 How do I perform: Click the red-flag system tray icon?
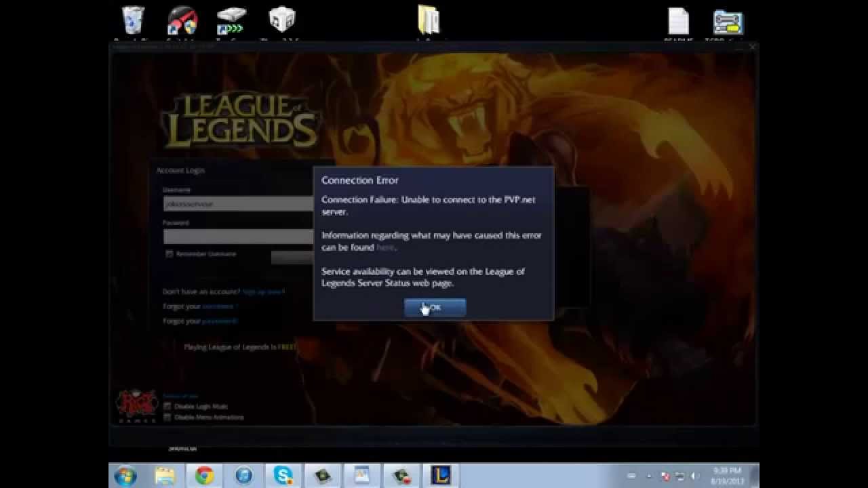(665, 476)
